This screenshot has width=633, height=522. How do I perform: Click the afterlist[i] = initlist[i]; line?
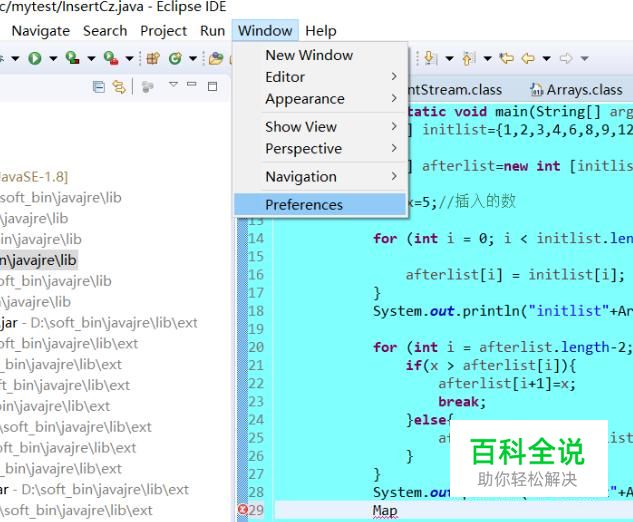[x=515, y=275]
